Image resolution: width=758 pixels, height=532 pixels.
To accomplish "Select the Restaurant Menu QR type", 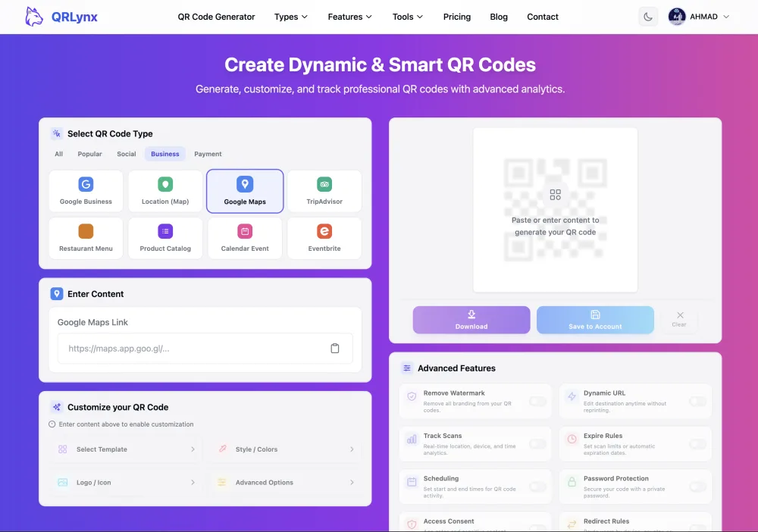I will (x=86, y=238).
